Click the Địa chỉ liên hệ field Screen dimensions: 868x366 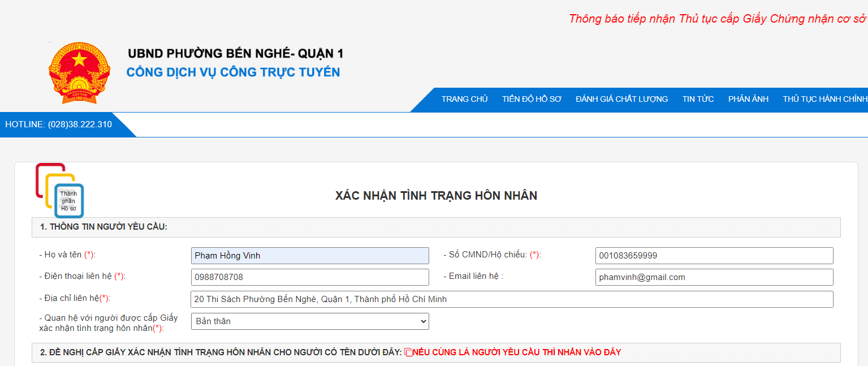[512, 299]
